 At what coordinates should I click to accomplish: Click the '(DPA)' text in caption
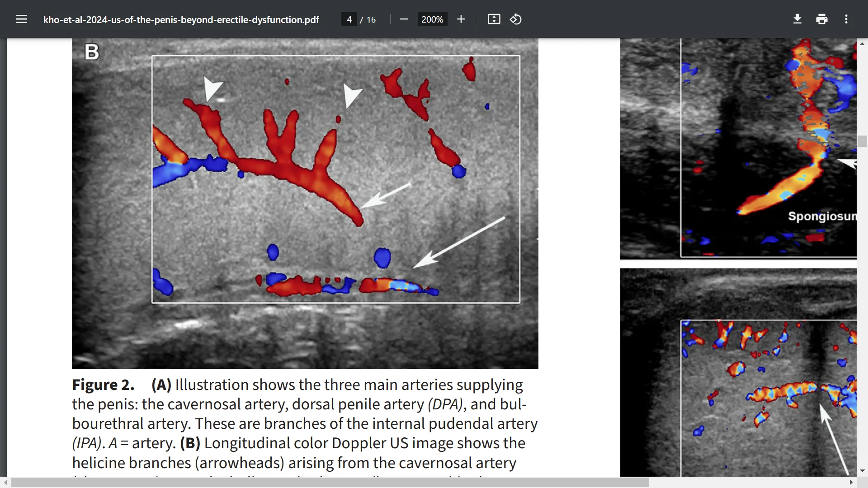445,404
